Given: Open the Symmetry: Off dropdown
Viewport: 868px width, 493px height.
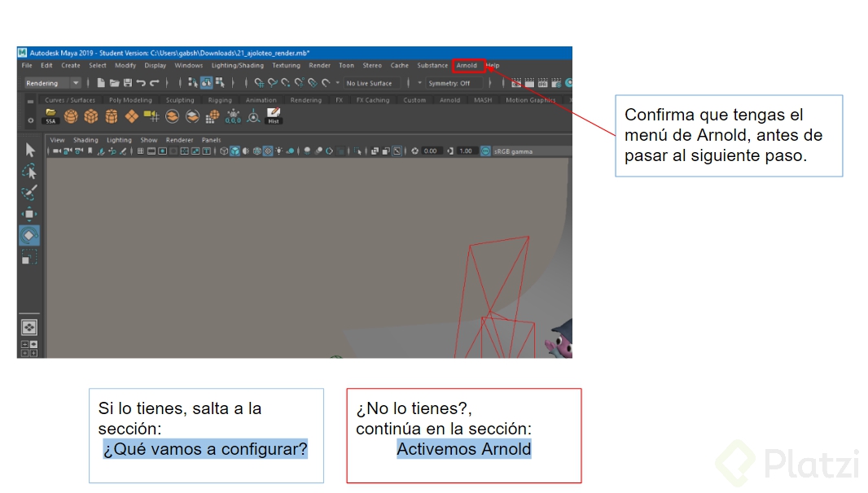Looking at the screenshot, I should tap(453, 83).
